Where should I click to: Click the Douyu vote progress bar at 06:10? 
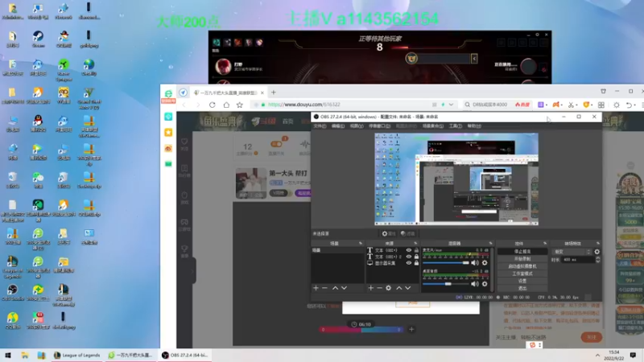(361, 330)
